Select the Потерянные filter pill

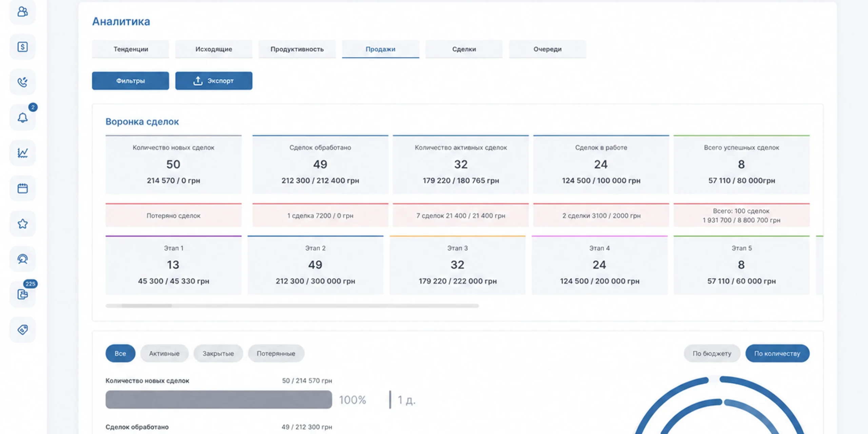pyautogui.click(x=276, y=353)
